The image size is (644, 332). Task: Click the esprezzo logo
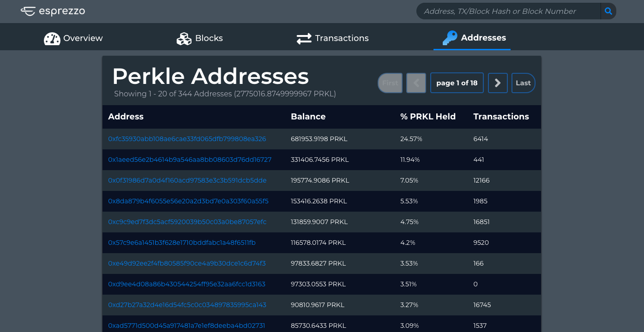click(53, 11)
